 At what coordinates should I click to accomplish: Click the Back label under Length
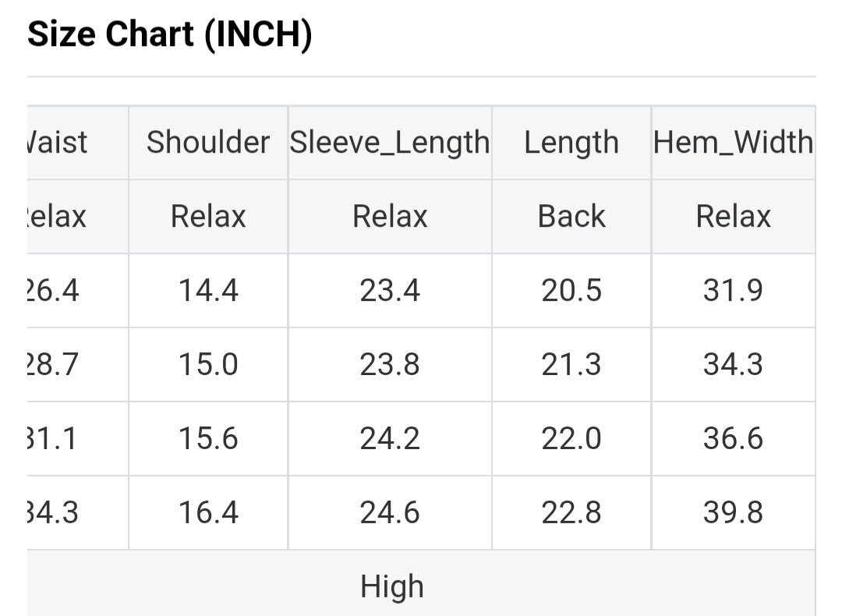point(571,216)
